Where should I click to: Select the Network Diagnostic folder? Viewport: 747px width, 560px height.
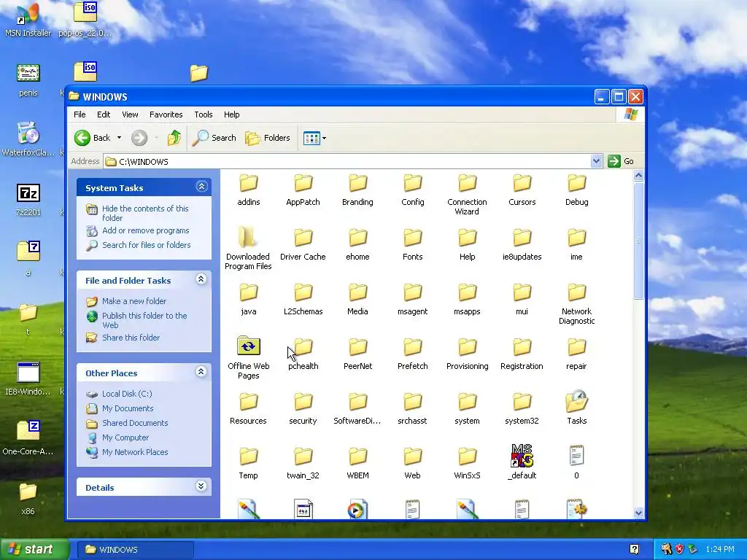click(x=576, y=304)
